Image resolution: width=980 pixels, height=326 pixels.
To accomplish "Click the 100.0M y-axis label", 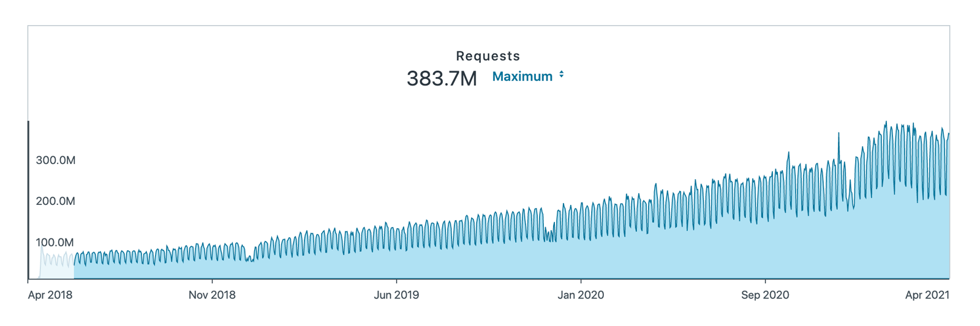I will (55, 242).
